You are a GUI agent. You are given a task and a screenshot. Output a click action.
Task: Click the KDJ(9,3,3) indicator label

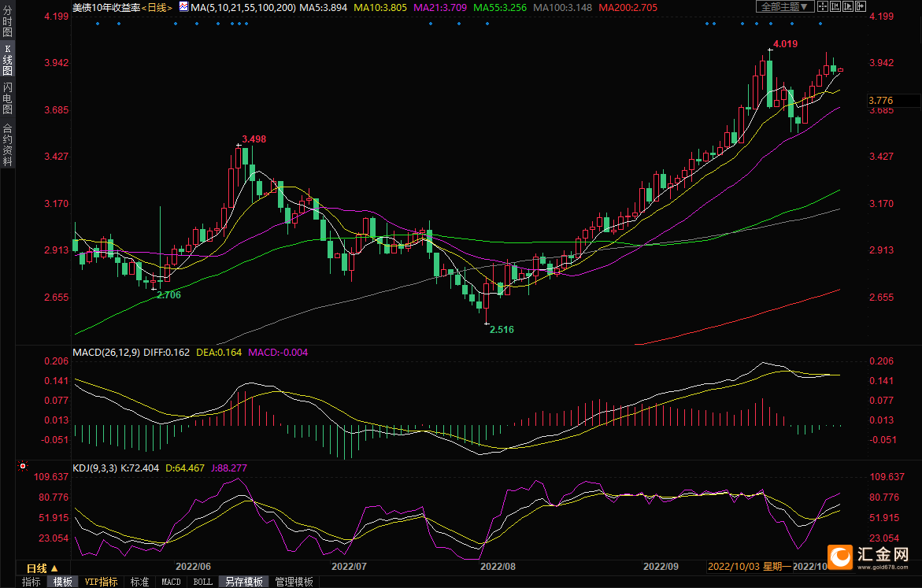click(x=95, y=468)
